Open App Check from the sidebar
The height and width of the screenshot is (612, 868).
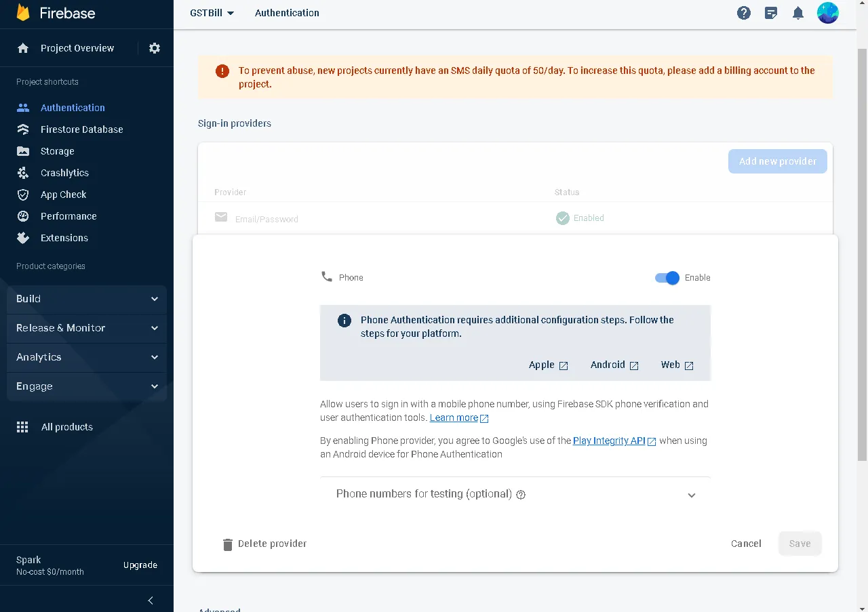tap(64, 195)
